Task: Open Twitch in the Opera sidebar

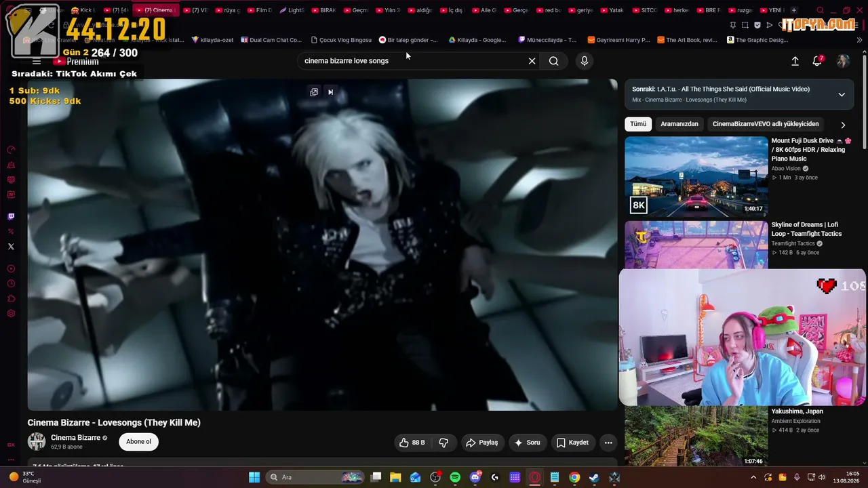Action: point(11,217)
